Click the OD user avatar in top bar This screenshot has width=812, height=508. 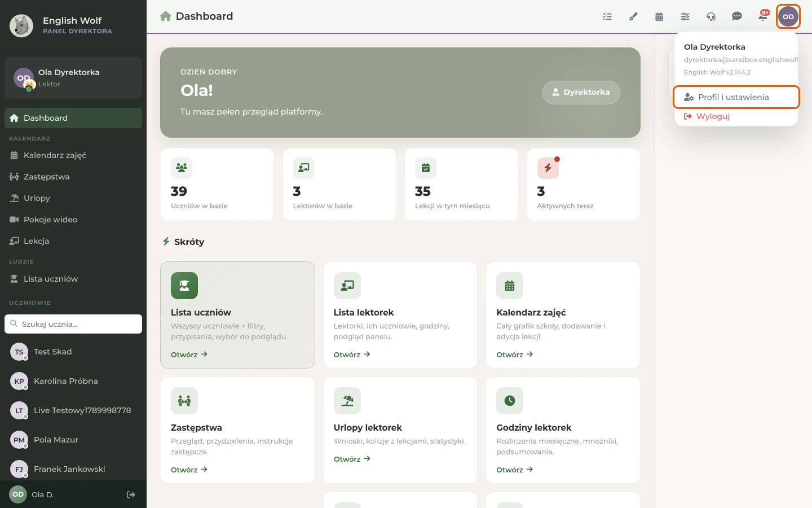click(788, 16)
